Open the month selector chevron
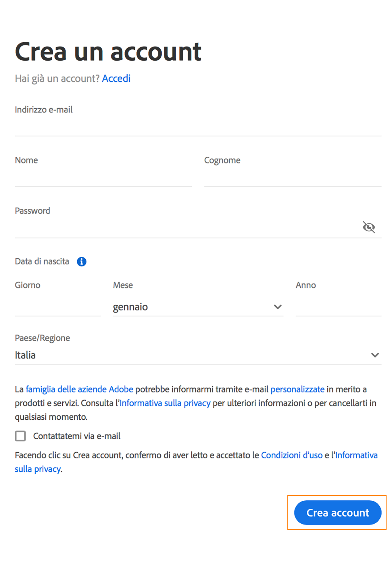The image size is (392, 582). coord(277,307)
